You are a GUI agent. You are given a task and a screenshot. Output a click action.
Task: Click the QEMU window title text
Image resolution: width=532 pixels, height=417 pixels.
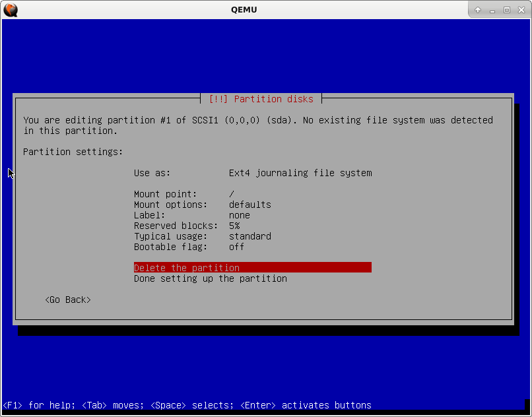[x=244, y=9]
